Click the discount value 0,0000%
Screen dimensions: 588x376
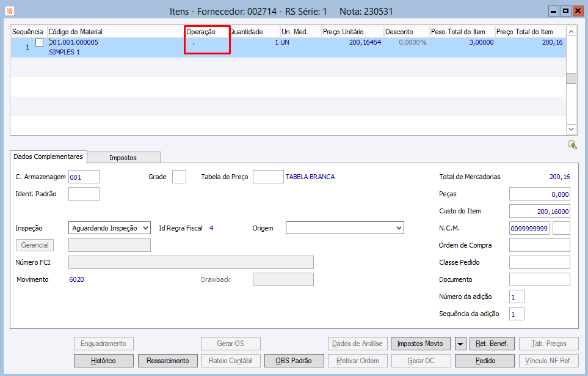click(x=413, y=42)
